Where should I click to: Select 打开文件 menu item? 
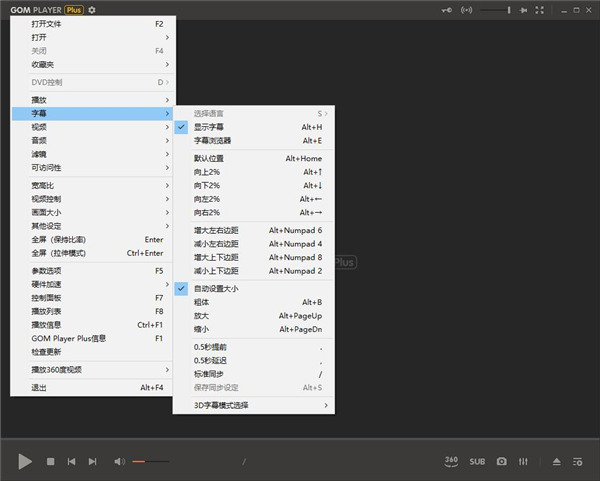pyautogui.click(x=93, y=24)
